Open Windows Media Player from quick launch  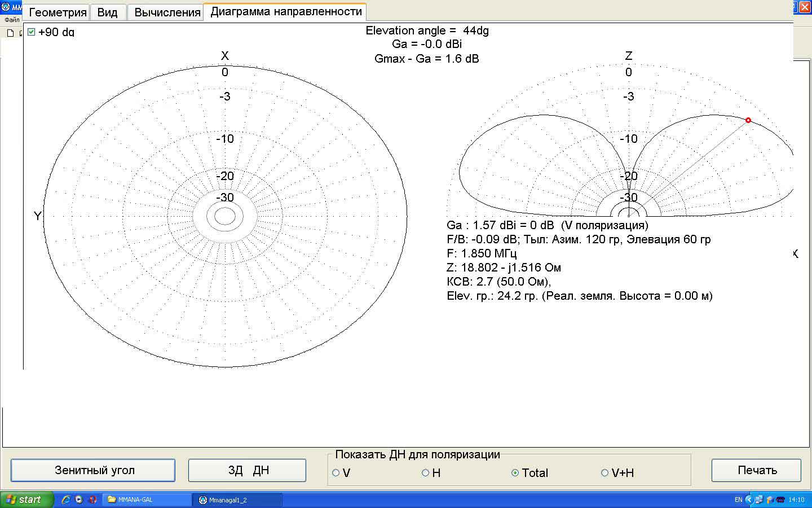pyautogui.click(x=80, y=500)
